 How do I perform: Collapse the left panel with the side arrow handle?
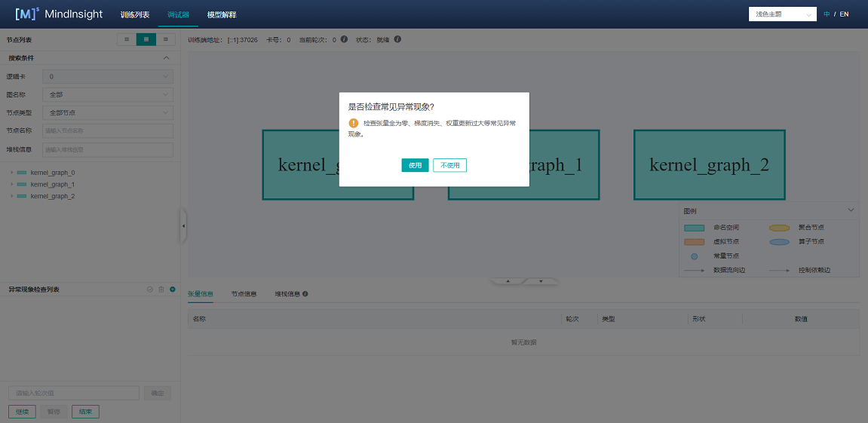183,225
